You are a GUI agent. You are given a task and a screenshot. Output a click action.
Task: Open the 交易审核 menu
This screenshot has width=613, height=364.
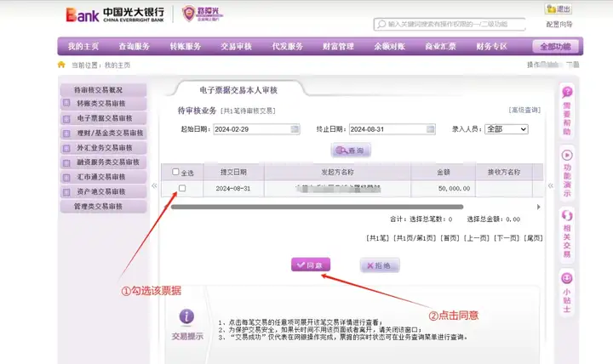point(236,47)
